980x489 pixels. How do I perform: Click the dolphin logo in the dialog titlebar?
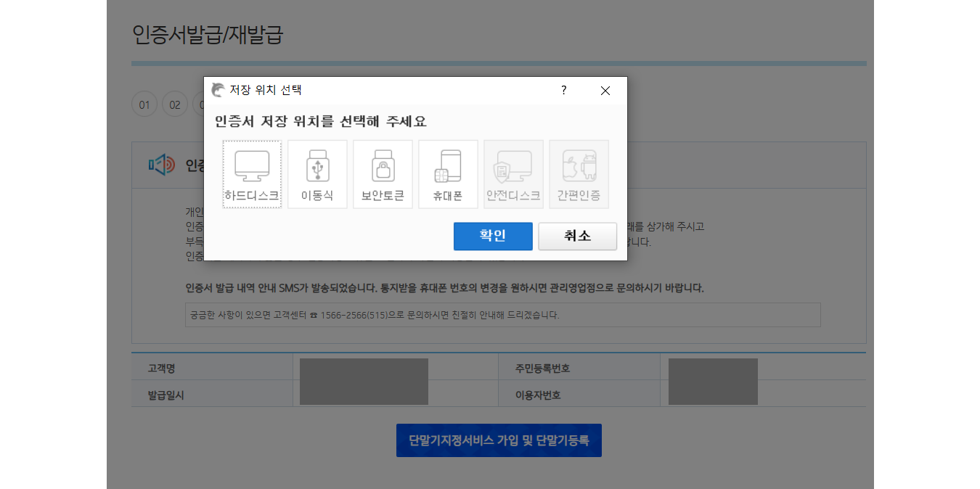click(x=216, y=90)
